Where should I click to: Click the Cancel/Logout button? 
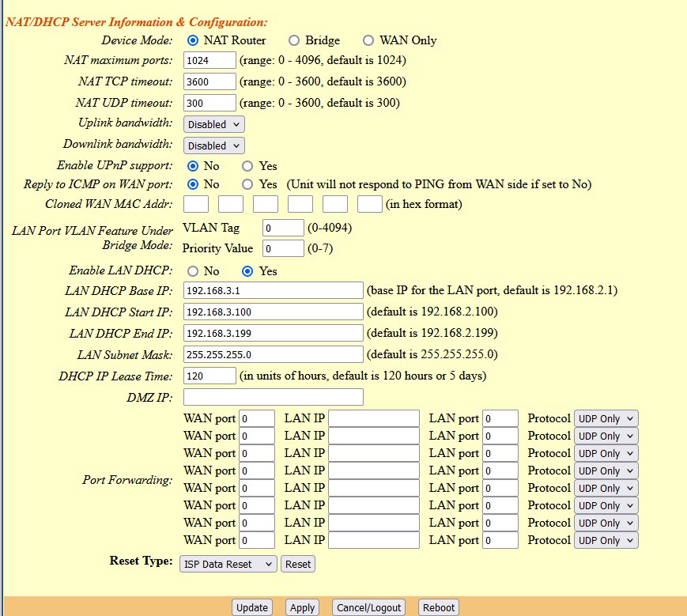[368, 607]
